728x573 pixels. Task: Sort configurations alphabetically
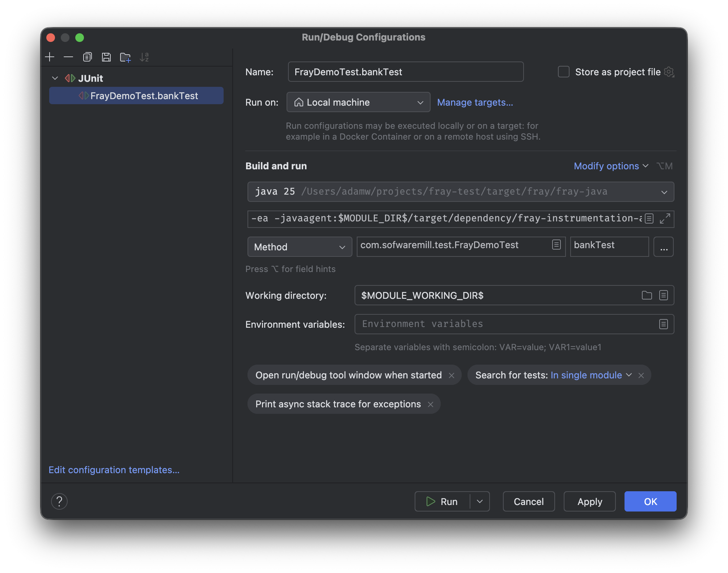pos(145,57)
